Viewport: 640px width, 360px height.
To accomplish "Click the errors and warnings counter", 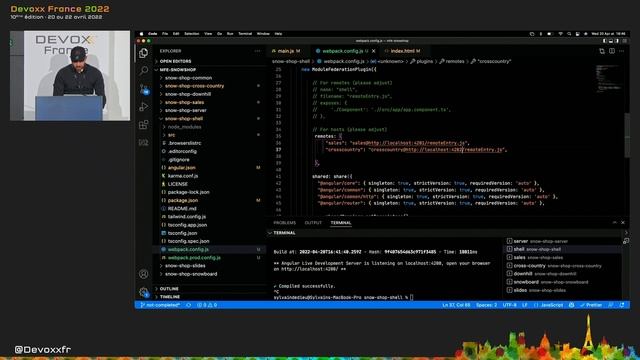I will 207,305.
